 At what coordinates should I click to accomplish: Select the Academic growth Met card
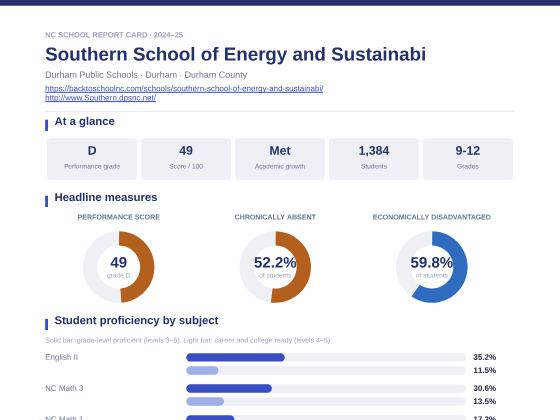(x=280, y=159)
